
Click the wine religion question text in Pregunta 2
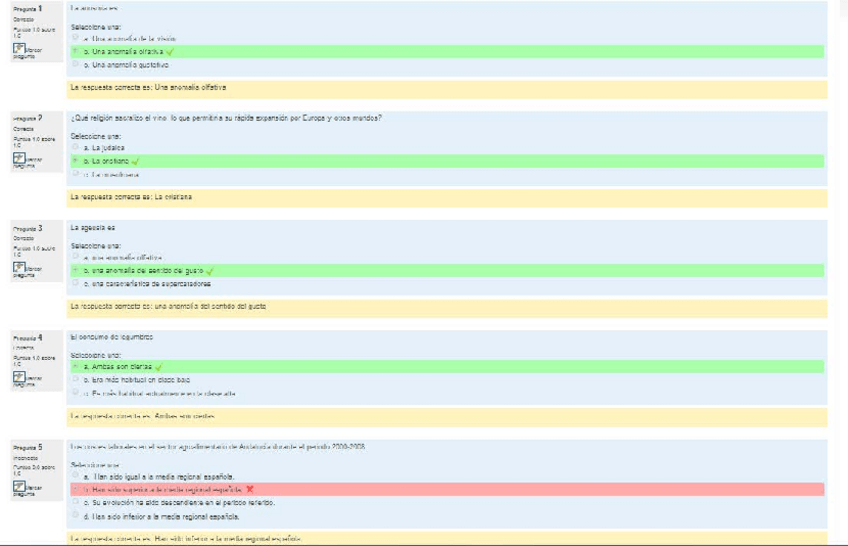[x=226, y=118]
